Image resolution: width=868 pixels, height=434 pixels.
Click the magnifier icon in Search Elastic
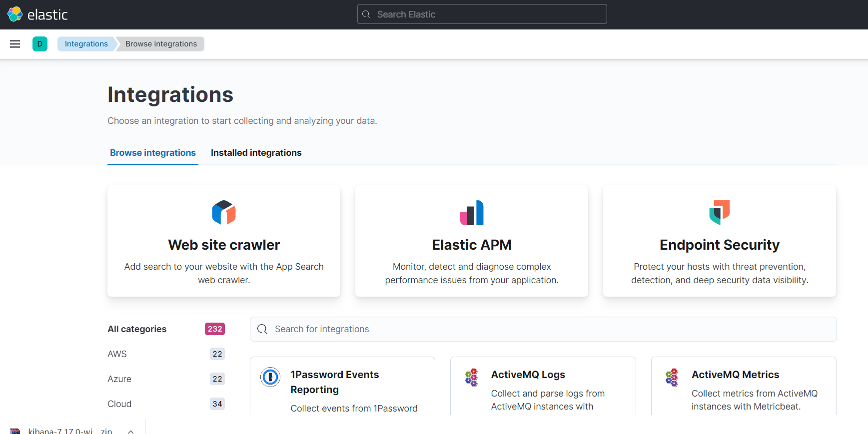click(x=366, y=14)
